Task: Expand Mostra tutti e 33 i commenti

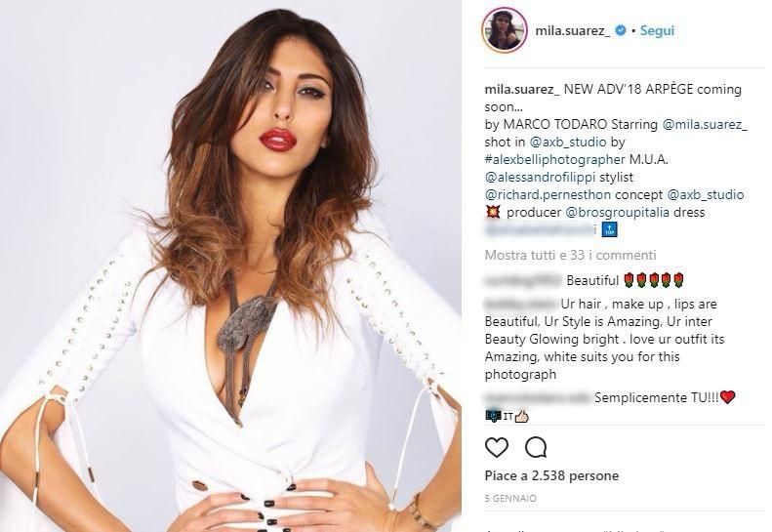Action: point(571,255)
